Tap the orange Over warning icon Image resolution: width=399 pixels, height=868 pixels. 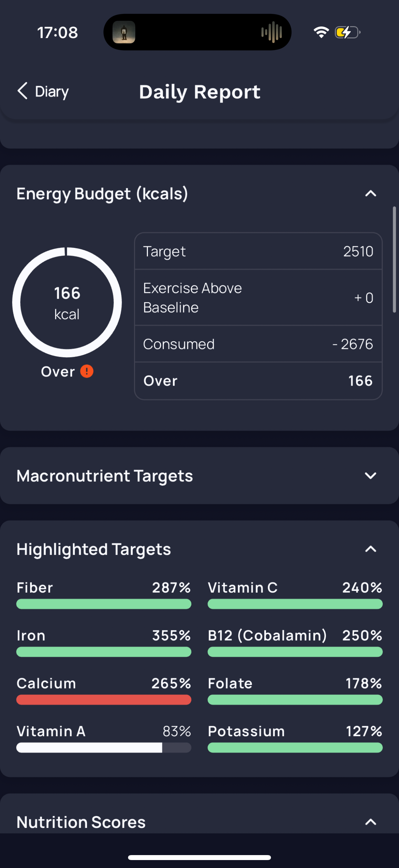click(x=87, y=371)
